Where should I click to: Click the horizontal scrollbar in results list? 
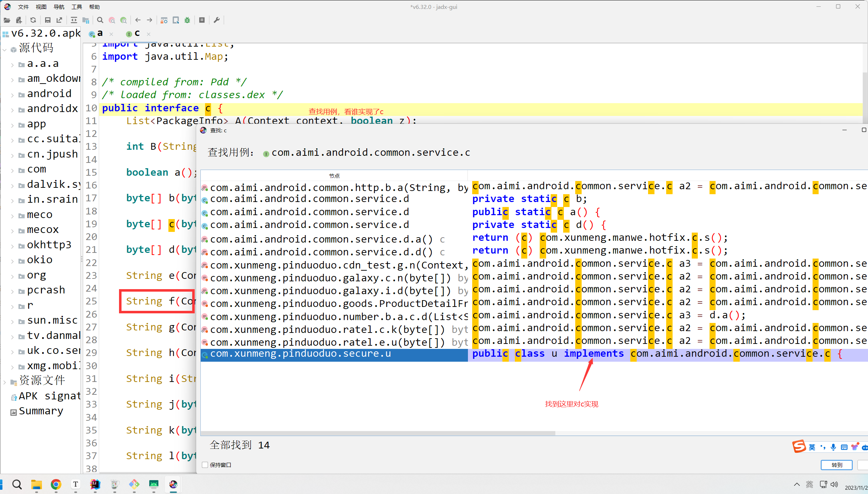click(378, 433)
